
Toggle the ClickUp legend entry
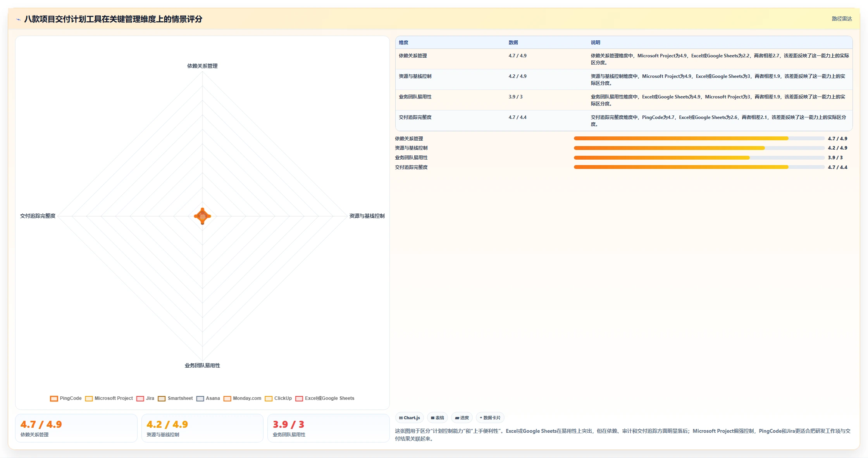point(278,398)
